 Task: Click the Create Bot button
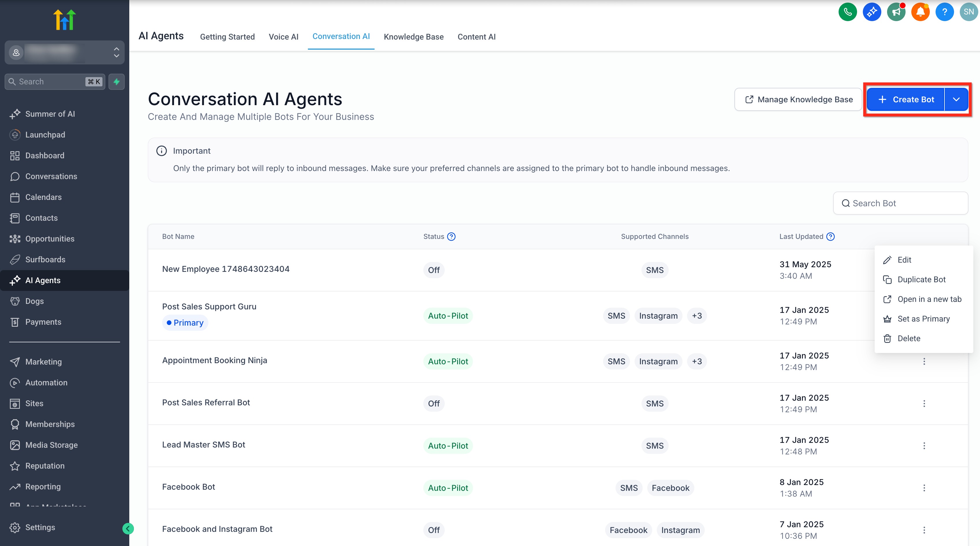coord(906,99)
